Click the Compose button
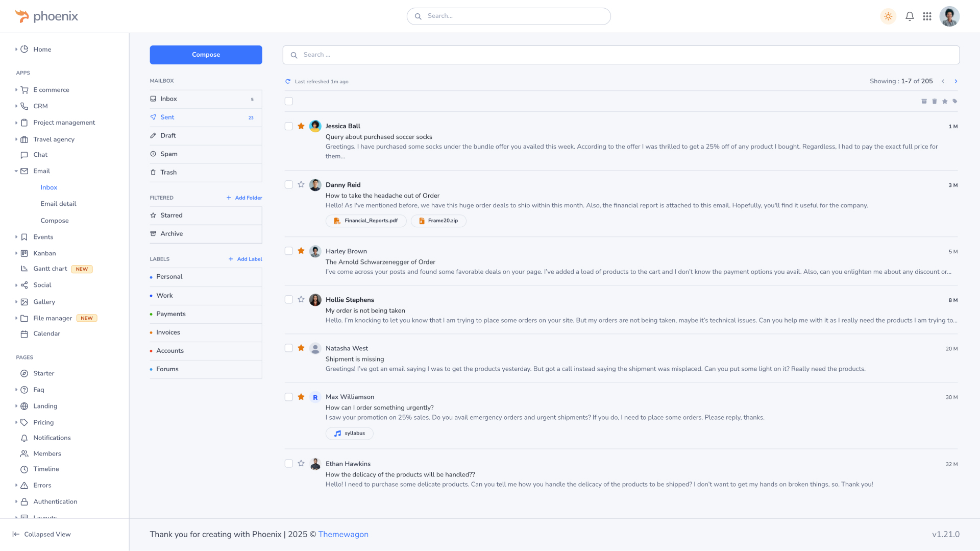Screen dimensions: 980x551 coord(206,55)
